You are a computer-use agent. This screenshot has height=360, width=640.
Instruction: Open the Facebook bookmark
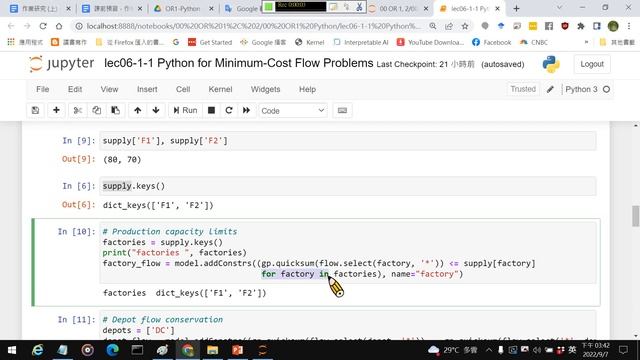(491, 42)
